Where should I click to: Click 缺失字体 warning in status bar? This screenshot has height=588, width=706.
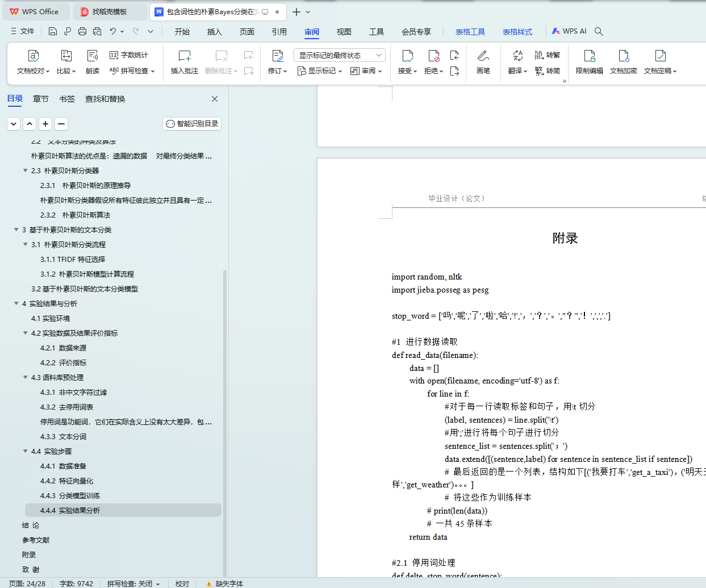point(224,583)
